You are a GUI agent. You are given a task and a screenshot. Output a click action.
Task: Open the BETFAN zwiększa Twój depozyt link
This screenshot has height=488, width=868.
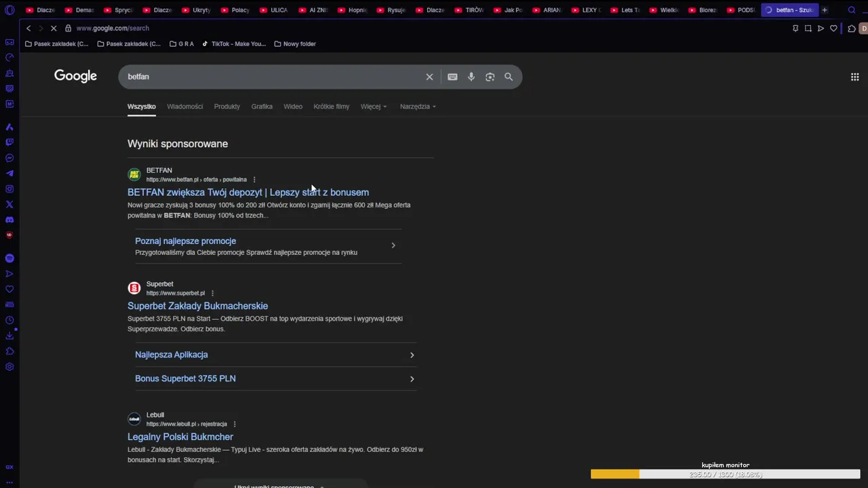[248, 192]
